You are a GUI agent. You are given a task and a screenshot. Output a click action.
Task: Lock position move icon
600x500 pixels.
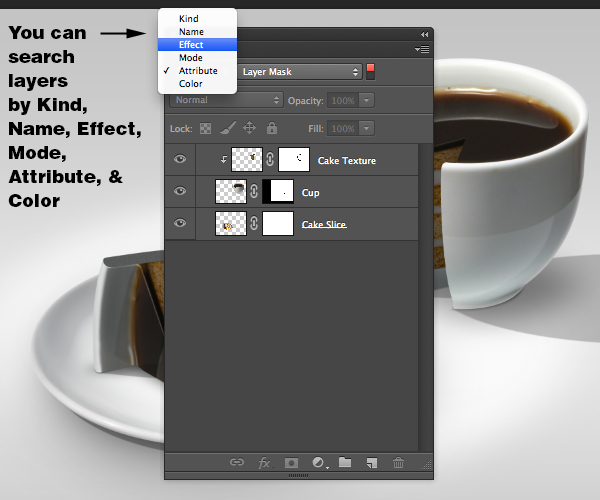coord(249,128)
